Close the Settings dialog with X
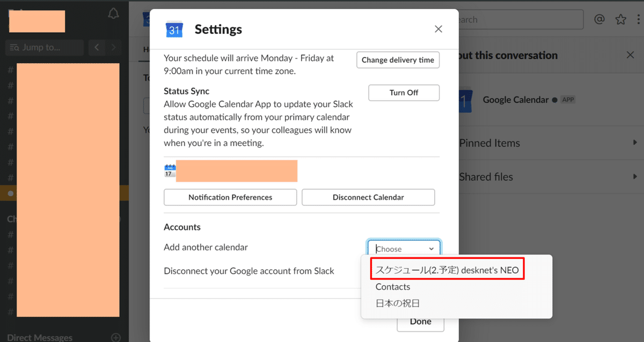Screen dimensions: 644x342 tap(438, 29)
